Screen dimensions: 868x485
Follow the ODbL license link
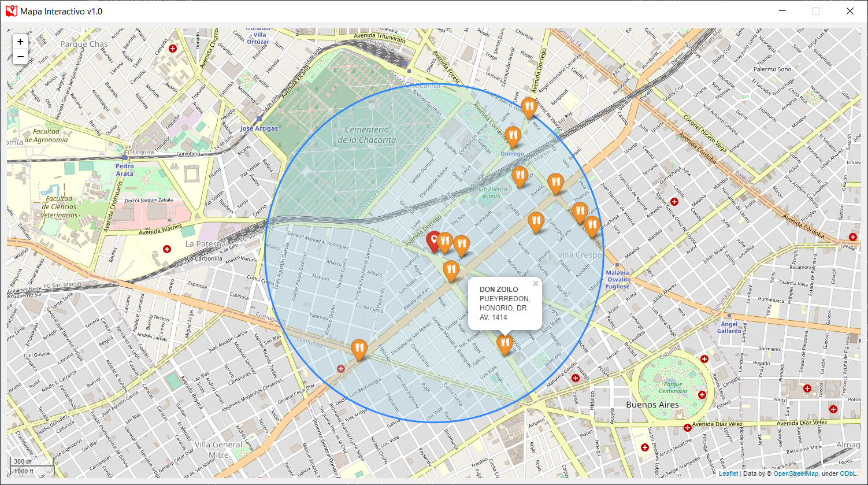[x=848, y=473]
